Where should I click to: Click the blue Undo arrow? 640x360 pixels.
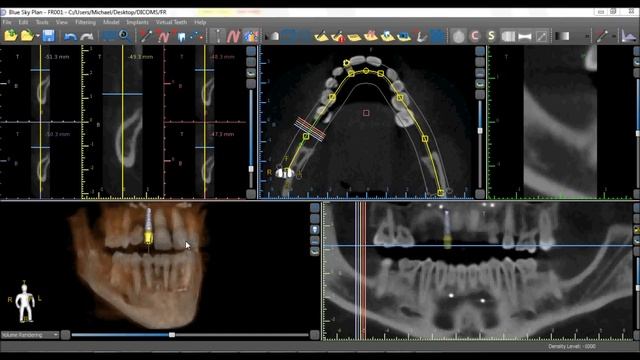(70, 37)
